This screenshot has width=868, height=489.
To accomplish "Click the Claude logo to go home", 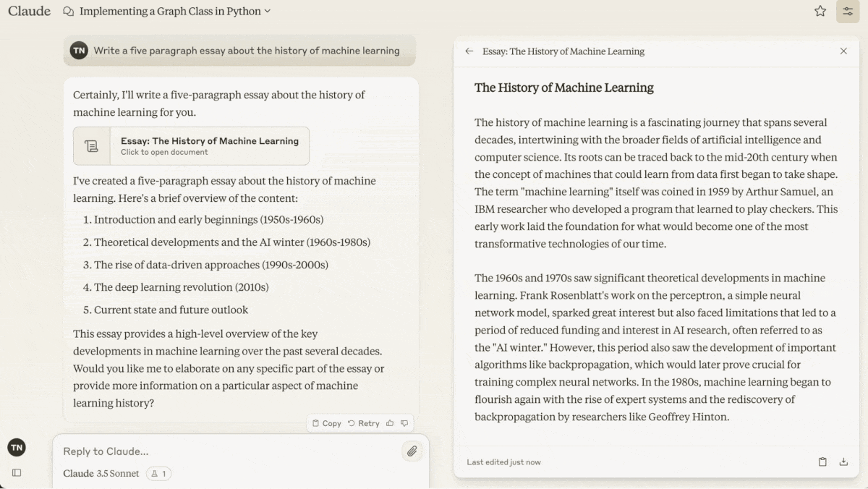I will (x=30, y=11).
